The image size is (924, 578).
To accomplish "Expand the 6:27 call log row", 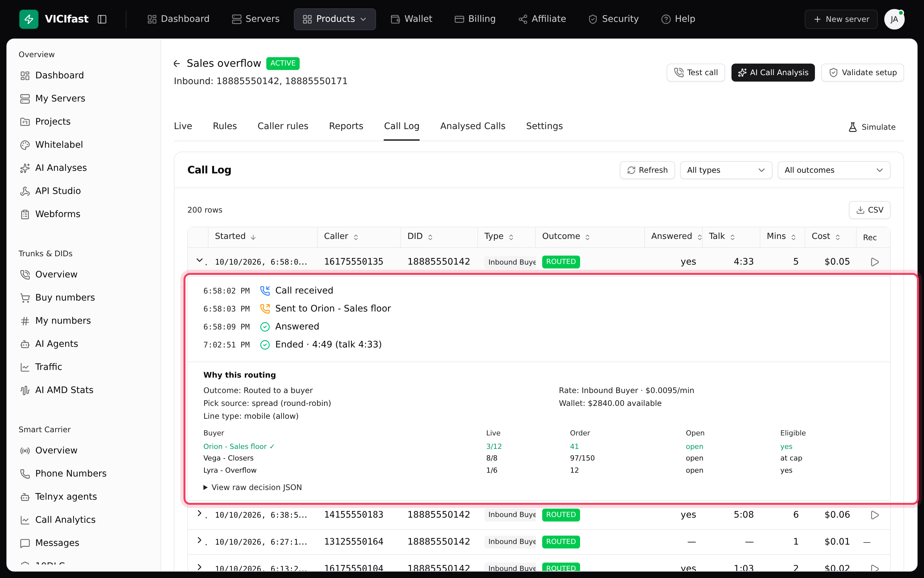I will click(x=199, y=540).
